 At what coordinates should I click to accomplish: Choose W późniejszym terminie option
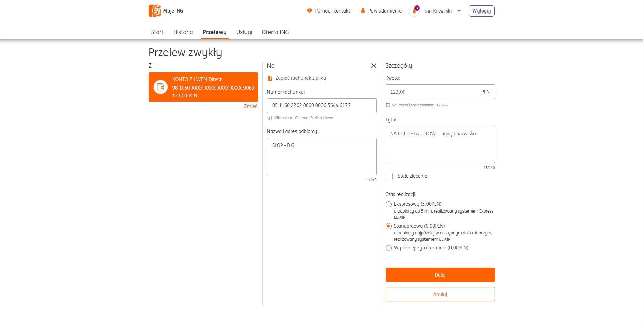pyautogui.click(x=389, y=248)
